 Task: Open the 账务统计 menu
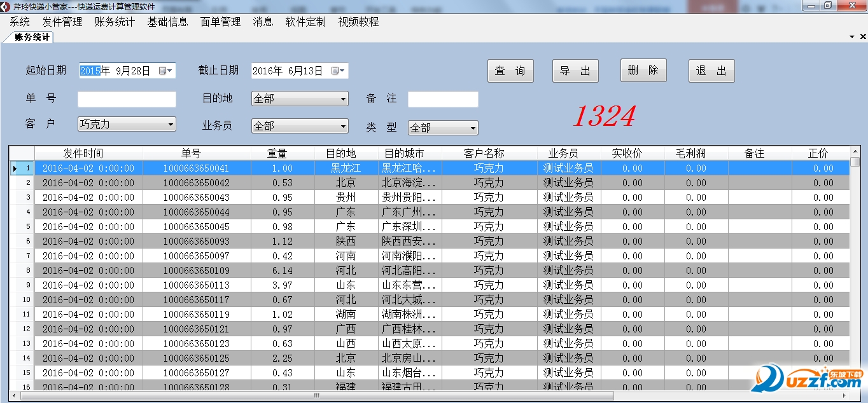coord(115,22)
